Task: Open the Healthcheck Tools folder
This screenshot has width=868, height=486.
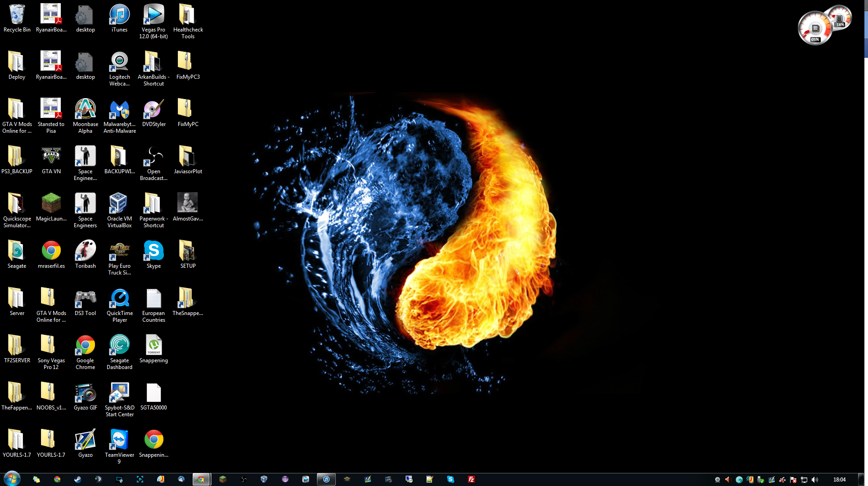Action: (x=188, y=15)
